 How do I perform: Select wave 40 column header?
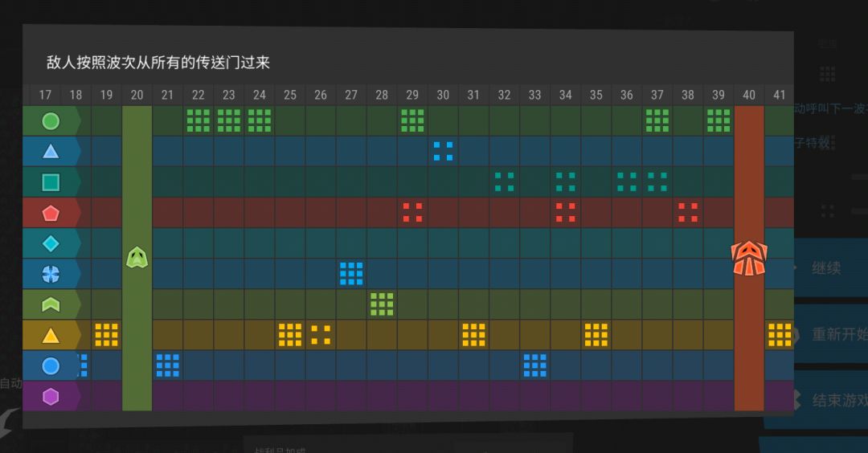click(749, 95)
